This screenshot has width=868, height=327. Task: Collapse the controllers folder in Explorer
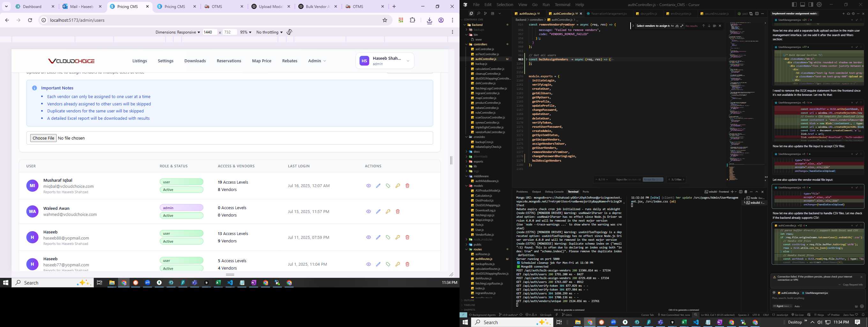coord(480,44)
